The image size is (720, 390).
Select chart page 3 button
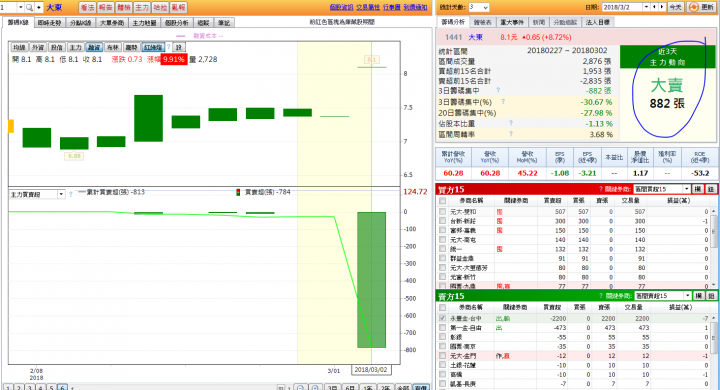click(30, 388)
